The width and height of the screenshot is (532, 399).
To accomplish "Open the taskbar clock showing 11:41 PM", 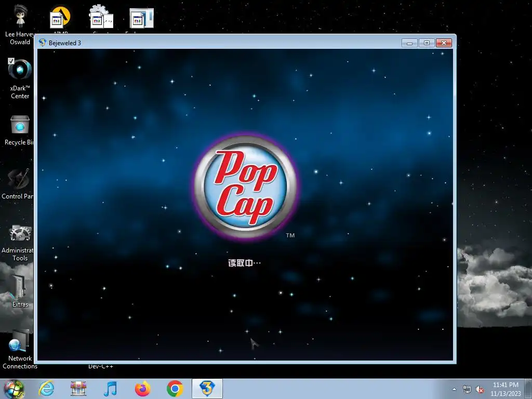I will tap(506, 389).
